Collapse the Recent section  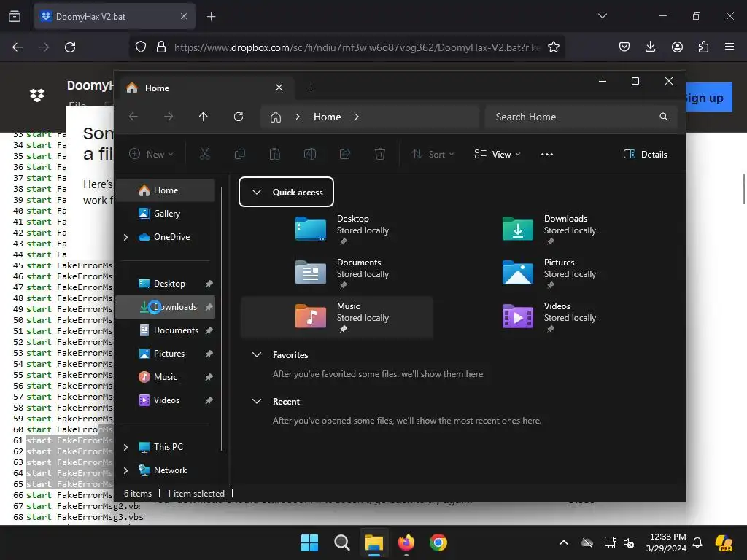tap(257, 402)
